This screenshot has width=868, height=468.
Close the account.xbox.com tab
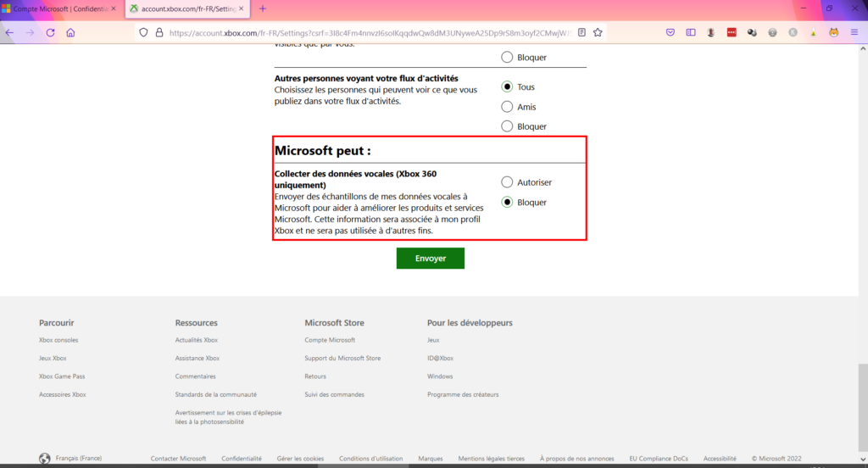point(242,8)
